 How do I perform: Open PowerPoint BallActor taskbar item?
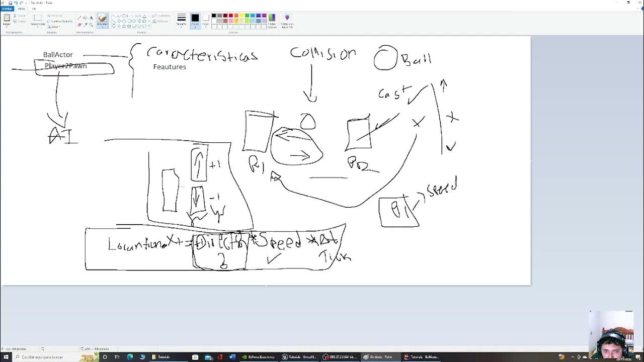422,357
